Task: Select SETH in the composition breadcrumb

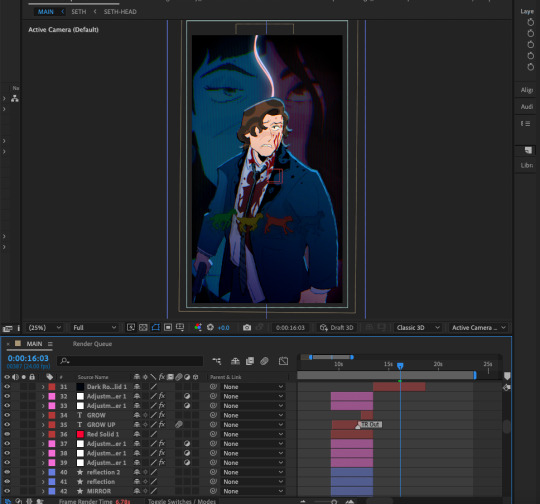Action: coord(79,12)
